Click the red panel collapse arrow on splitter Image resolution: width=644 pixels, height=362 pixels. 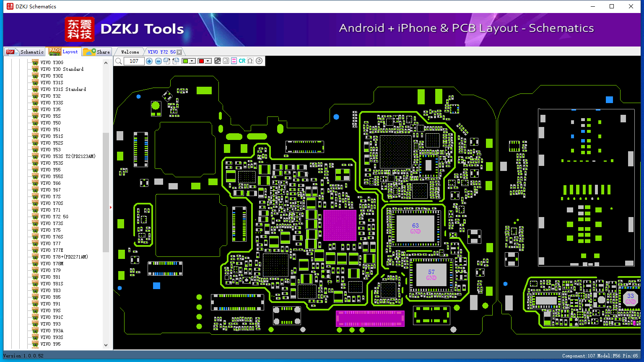(111, 207)
